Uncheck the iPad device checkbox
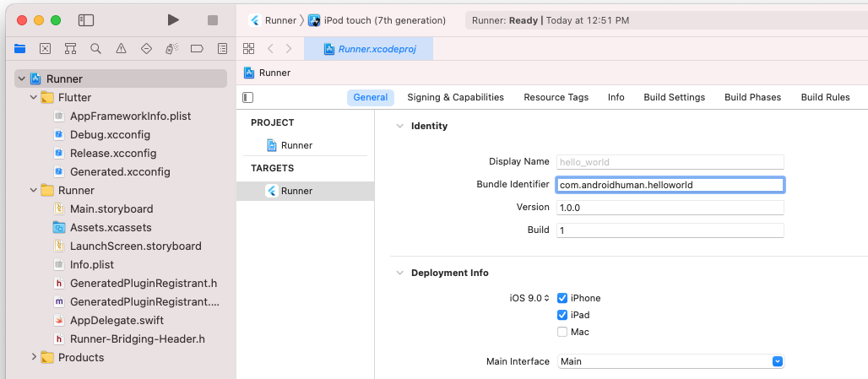Screen dimensions: 868x379 [561, 315]
